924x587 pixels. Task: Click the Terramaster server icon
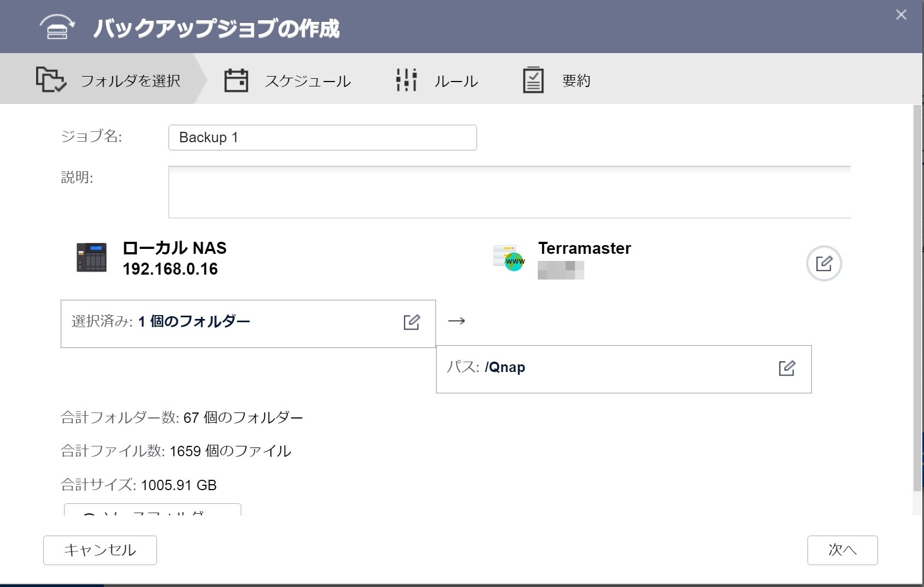pos(509,258)
